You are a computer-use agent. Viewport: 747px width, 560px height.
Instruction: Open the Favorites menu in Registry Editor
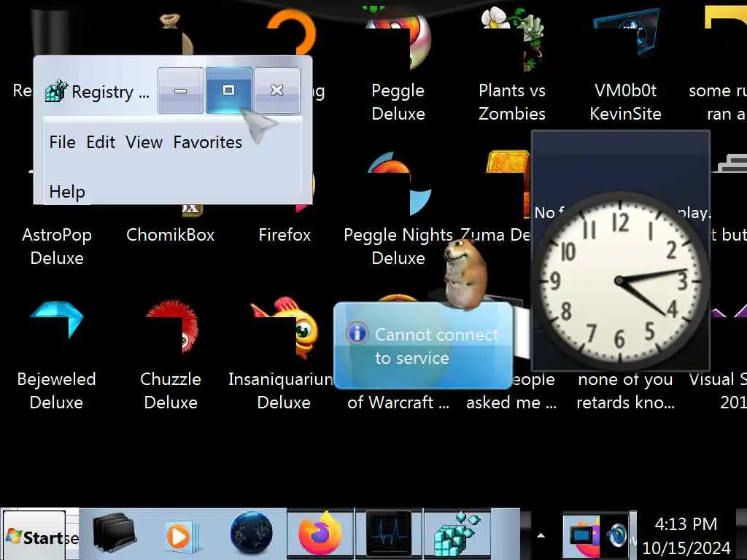207,142
